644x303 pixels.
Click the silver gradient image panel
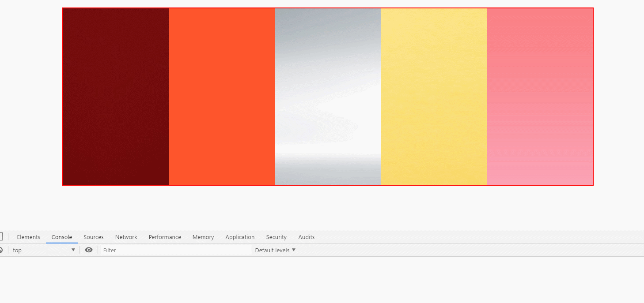328,97
